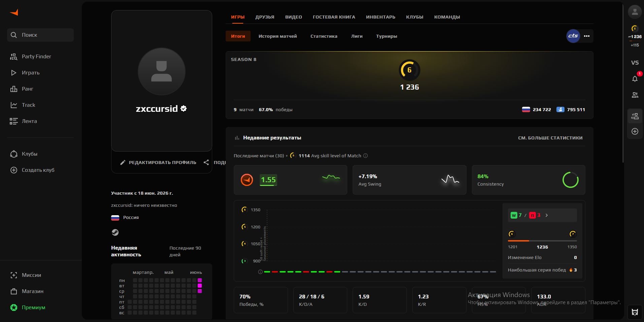The height and width of the screenshot is (322, 644).
Task: Click the 1.23 K/R stat card
Action: 439,300
